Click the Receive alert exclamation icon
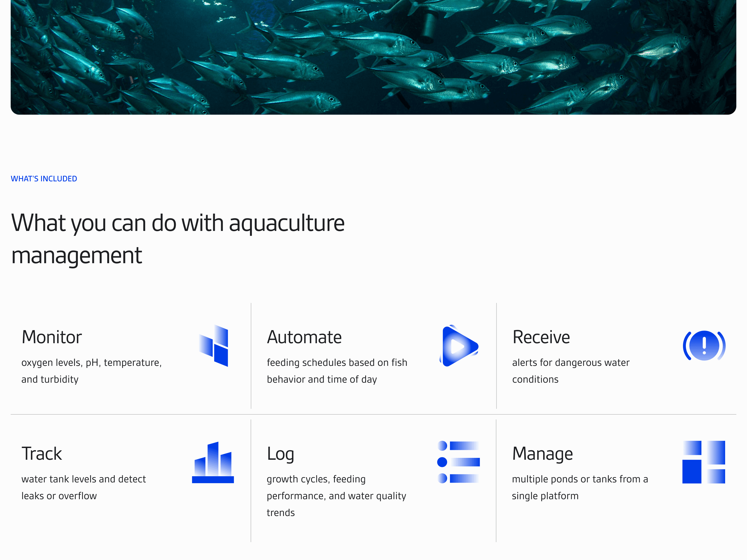 pyautogui.click(x=704, y=346)
